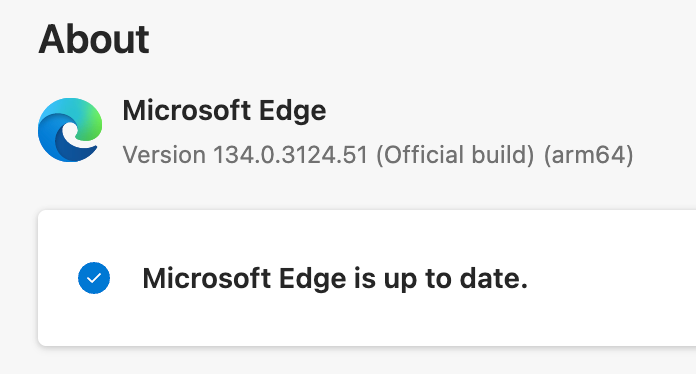Image resolution: width=696 pixels, height=374 pixels.
Task: Click the (Official build) text
Action: click(x=455, y=155)
